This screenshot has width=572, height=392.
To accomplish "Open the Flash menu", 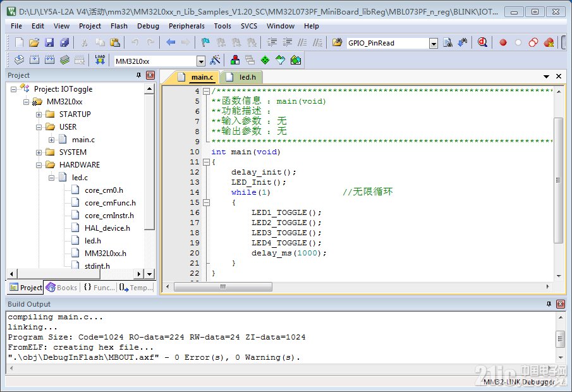I will tap(119, 26).
